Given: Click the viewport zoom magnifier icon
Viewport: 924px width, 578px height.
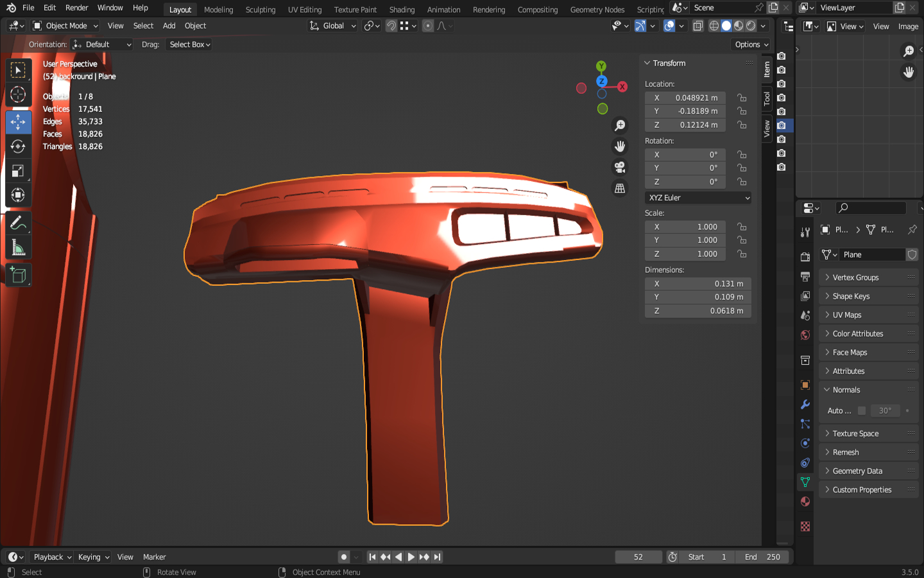Looking at the screenshot, I should (620, 125).
